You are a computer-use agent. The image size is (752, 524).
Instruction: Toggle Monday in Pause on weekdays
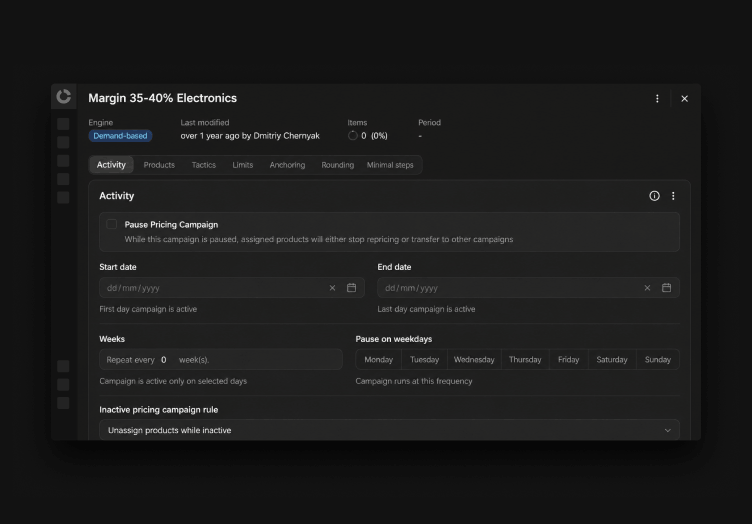(x=378, y=360)
